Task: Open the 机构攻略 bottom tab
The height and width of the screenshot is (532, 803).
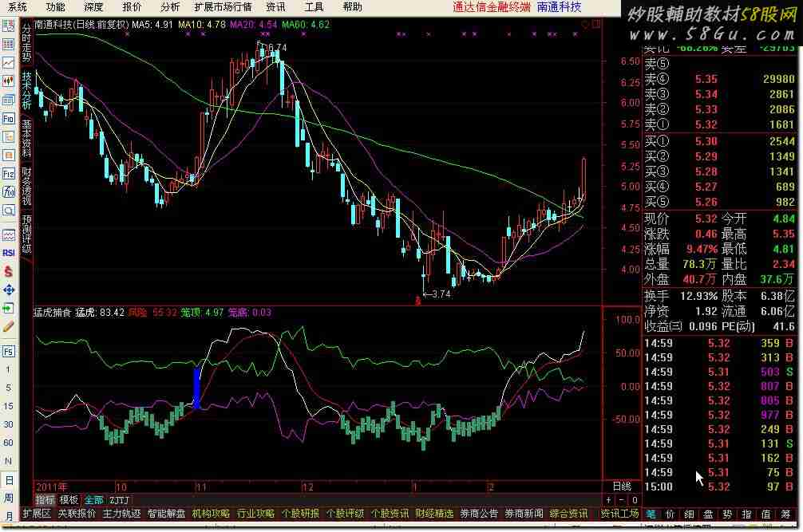Action: pyautogui.click(x=211, y=514)
